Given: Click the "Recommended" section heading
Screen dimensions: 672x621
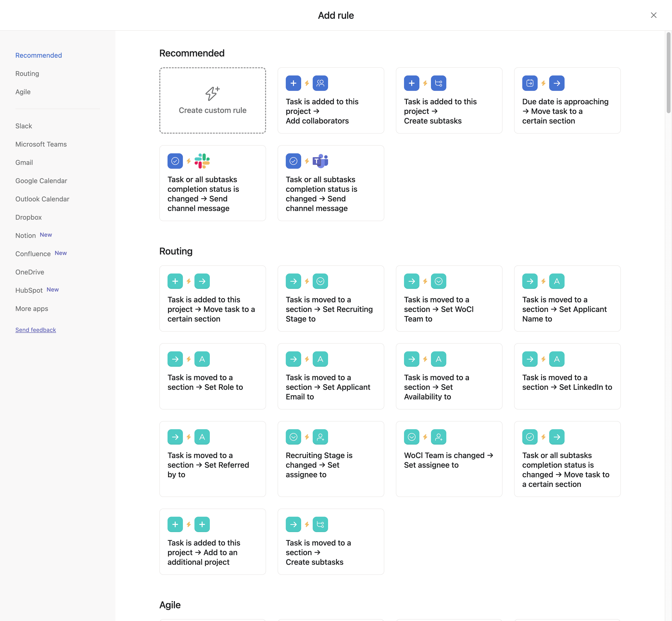Looking at the screenshot, I should point(192,53).
